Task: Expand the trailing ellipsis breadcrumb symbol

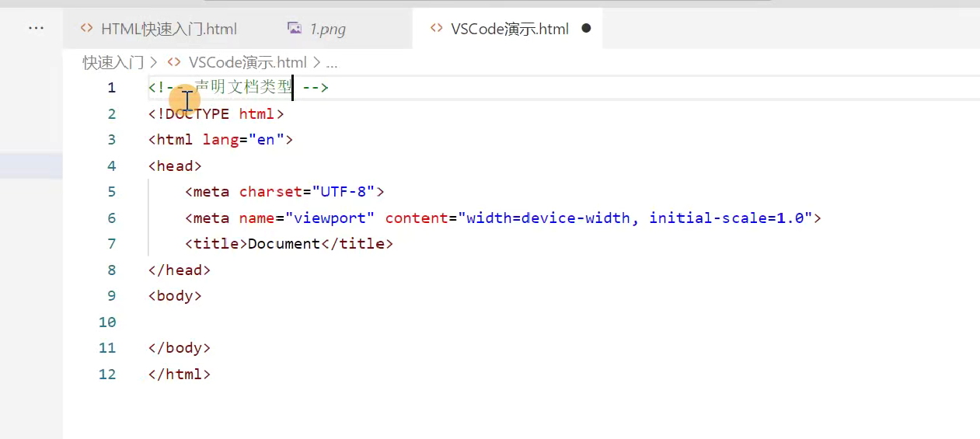Action: tap(332, 62)
